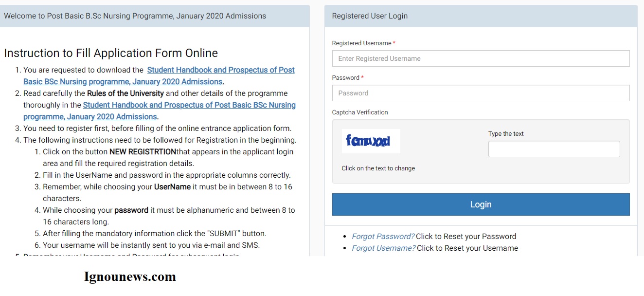
Task: Click the Captcha Verification label
Action: click(x=360, y=112)
